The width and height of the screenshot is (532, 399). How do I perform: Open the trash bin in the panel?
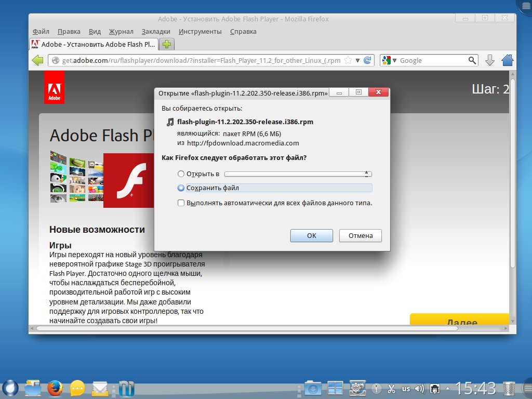[x=509, y=389]
